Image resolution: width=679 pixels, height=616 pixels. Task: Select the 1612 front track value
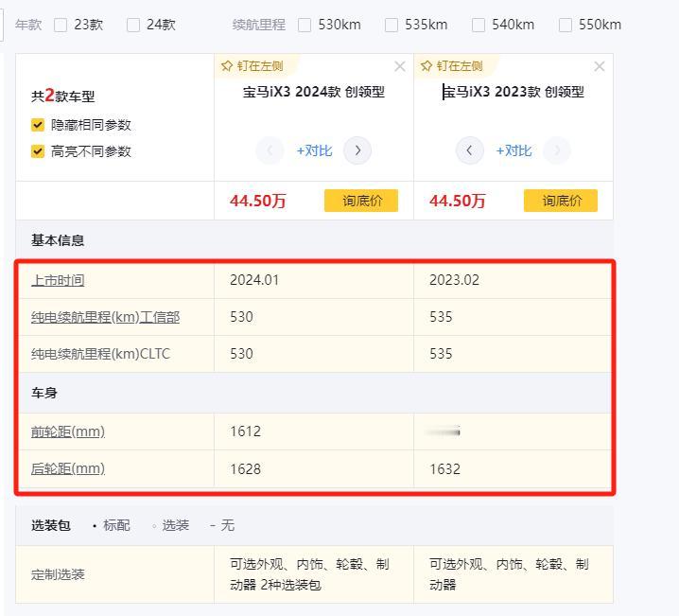tap(246, 431)
